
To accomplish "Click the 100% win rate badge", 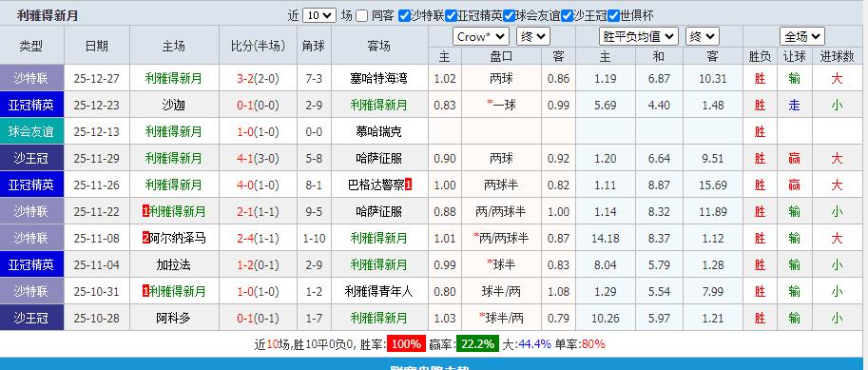I will tap(406, 344).
